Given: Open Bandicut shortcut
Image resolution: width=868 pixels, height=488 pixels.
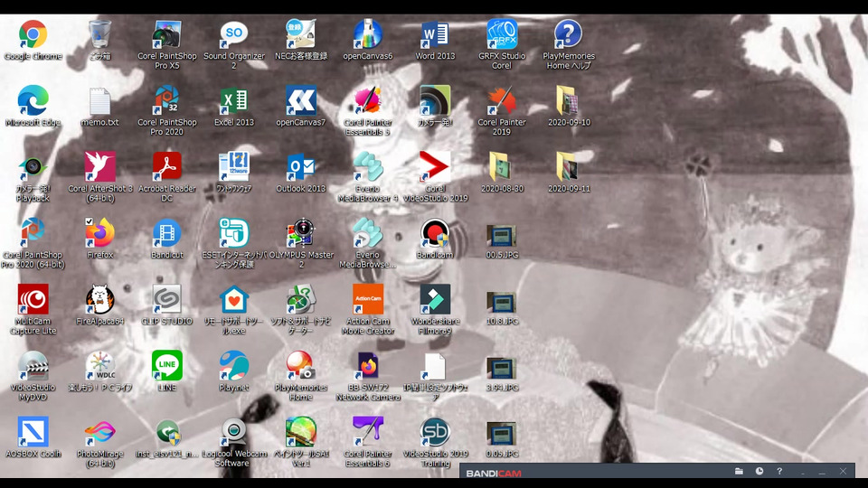Looking at the screenshot, I should click(x=166, y=233).
